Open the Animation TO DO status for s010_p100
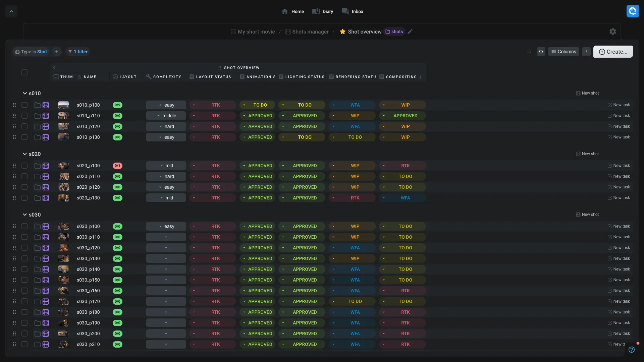 (x=257, y=105)
